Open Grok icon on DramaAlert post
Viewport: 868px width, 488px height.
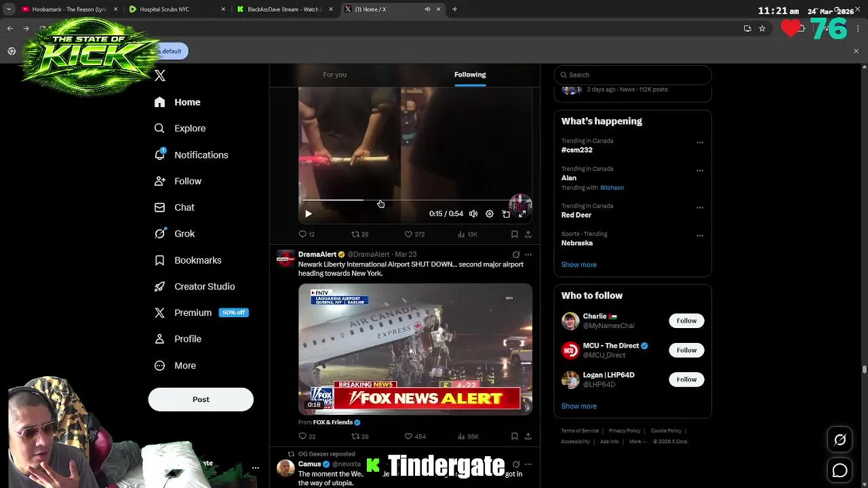tap(516, 255)
